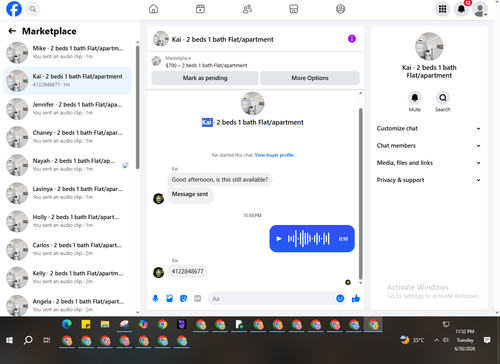Screen dimensions: 500x364
Task: Attach a photo file icon
Action: pos(169,298)
